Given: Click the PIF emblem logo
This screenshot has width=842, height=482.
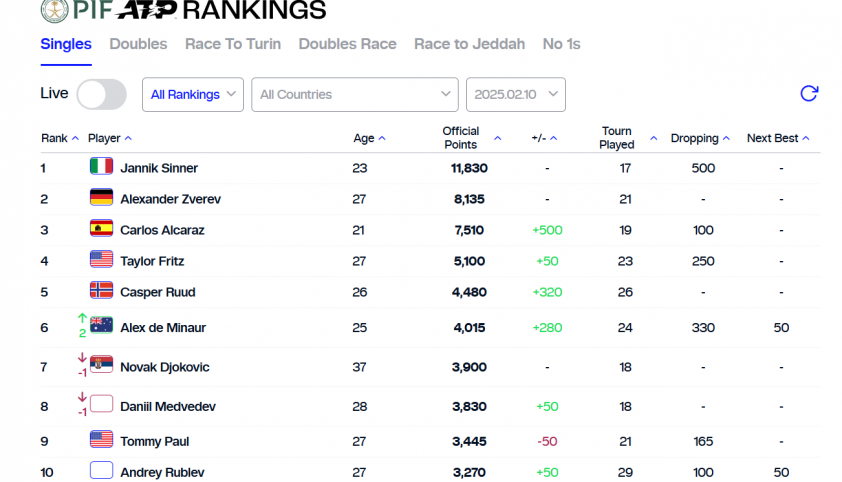Looking at the screenshot, I should [55, 10].
